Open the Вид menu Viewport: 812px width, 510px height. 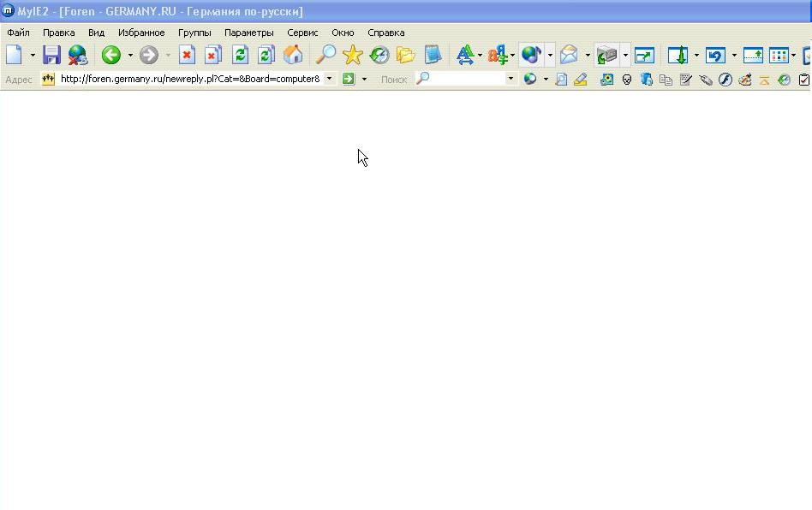tap(96, 33)
